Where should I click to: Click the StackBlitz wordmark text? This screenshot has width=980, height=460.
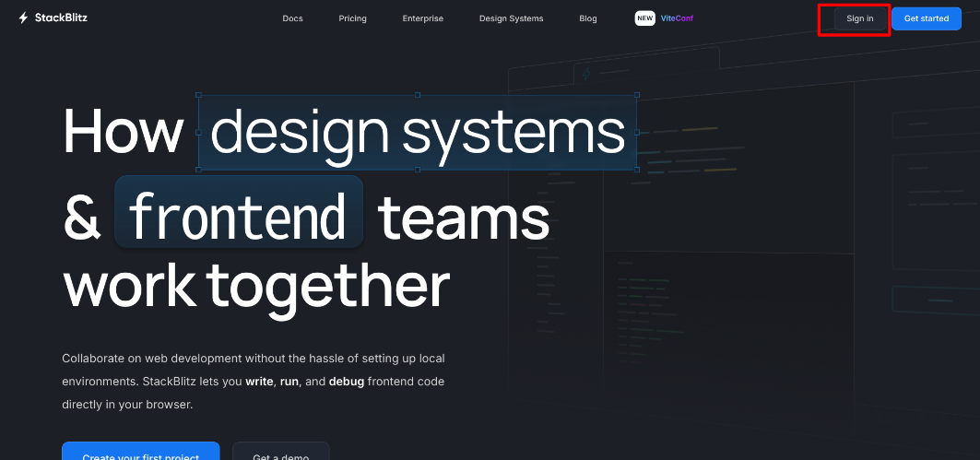tap(61, 18)
